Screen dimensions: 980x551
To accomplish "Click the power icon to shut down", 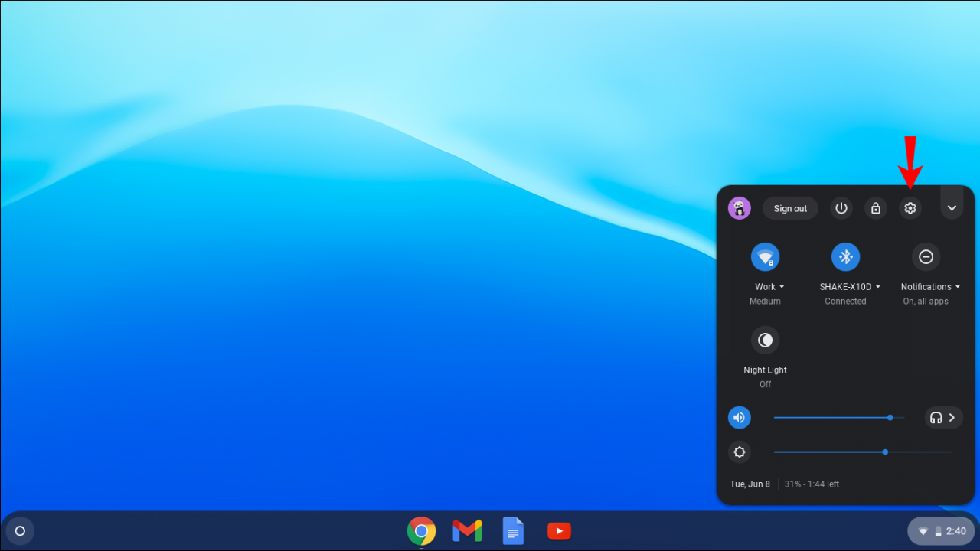I will (841, 207).
